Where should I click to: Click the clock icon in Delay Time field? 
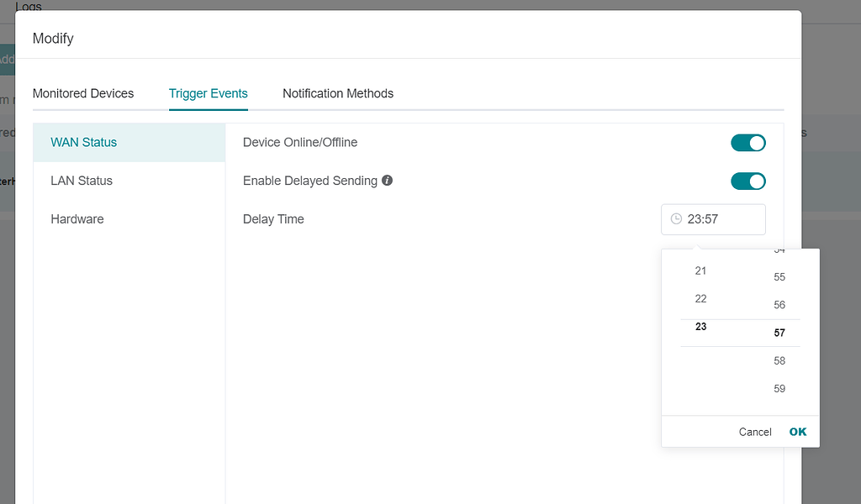tap(678, 219)
